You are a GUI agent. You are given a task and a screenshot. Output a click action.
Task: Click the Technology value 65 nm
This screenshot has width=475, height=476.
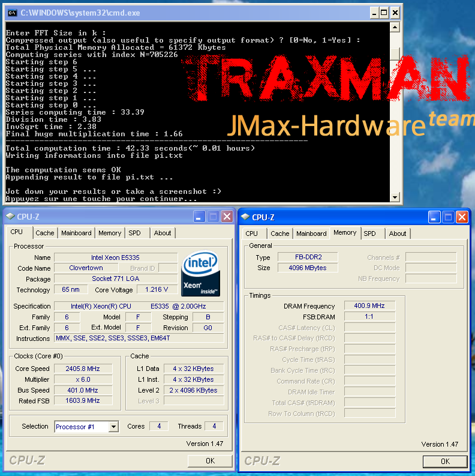pyautogui.click(x=71, y=289)
